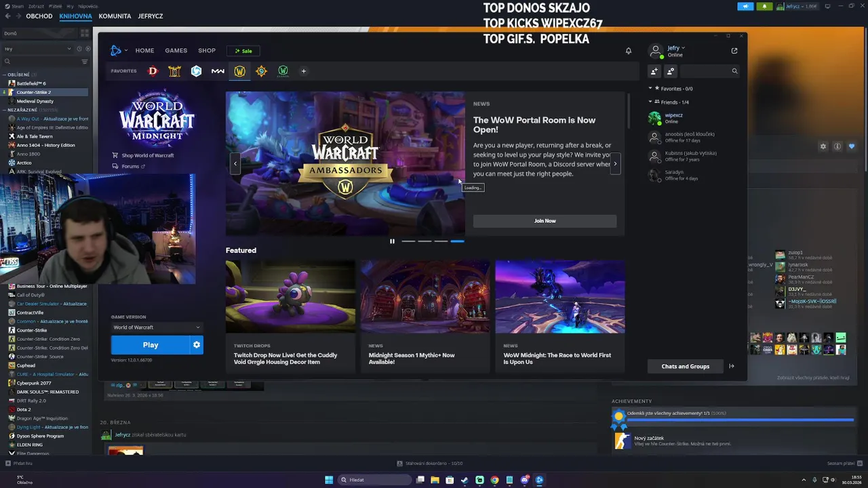Toggle Steam game favorite heart
Screen dimensions: 868x488
pyautogui.click(x=852, y=146)
